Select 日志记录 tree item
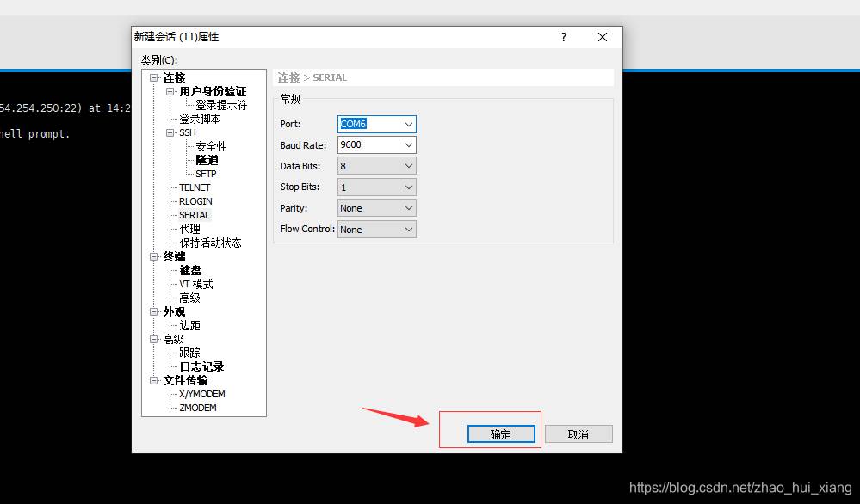Screen dimensions: 860x504 [201, 366]
